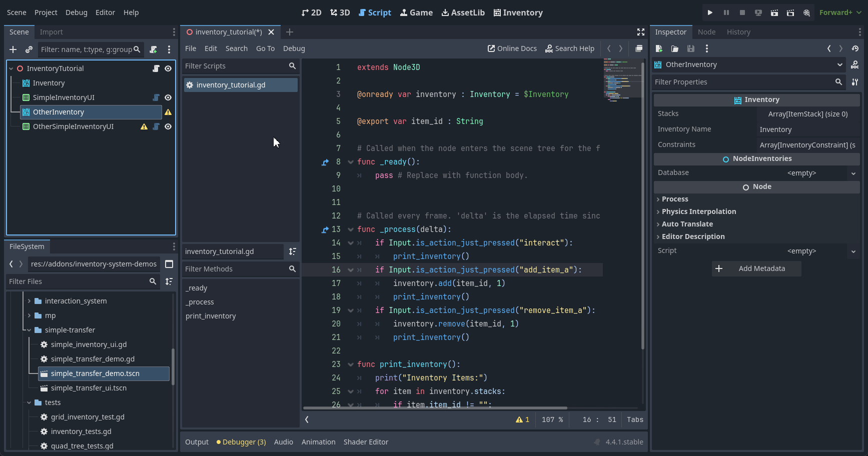868x456 pixels.
Task: Open the Database empty dropdown
Action: (x=808, y=173)
